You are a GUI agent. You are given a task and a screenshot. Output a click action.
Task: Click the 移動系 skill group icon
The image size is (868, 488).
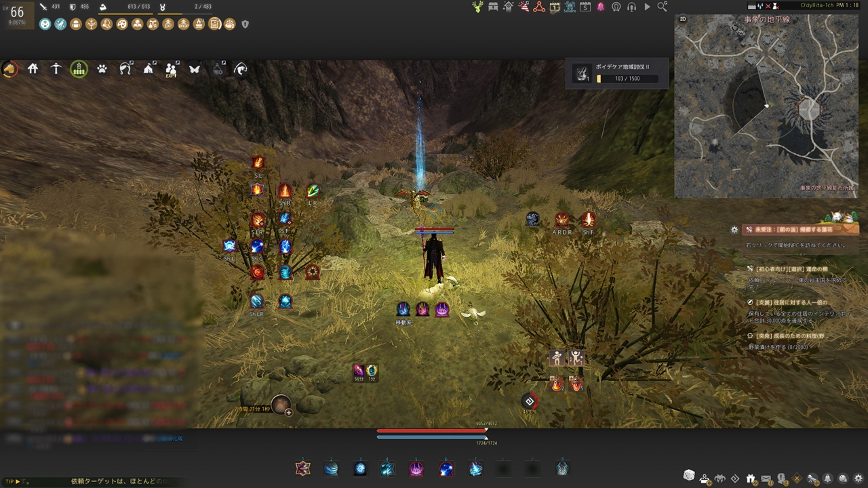pyautogui.click(x=403, y=310)
